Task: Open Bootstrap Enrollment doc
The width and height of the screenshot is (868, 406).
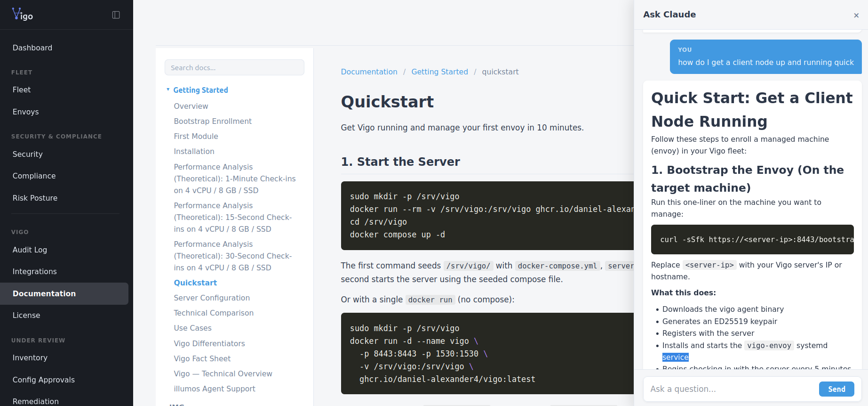Action: pyautogui.click(x=213, y=121)
